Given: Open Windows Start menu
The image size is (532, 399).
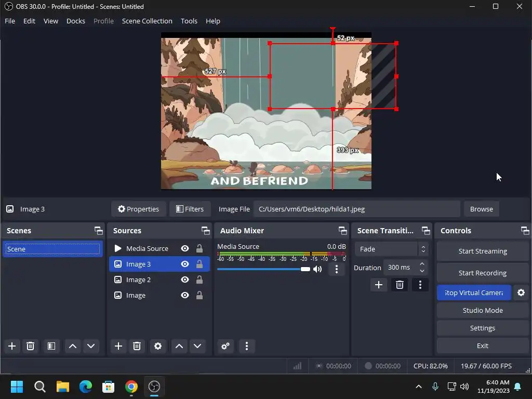Looking at the screenshot, I should click(17, 387).
